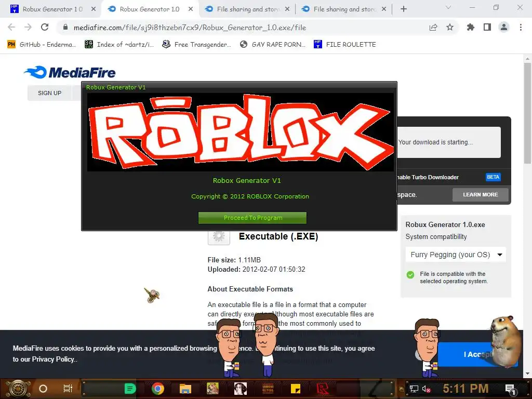
Task: Click the 'Copyright © 2012 ROBLOX Corporation' text
Action: [250, 196]
